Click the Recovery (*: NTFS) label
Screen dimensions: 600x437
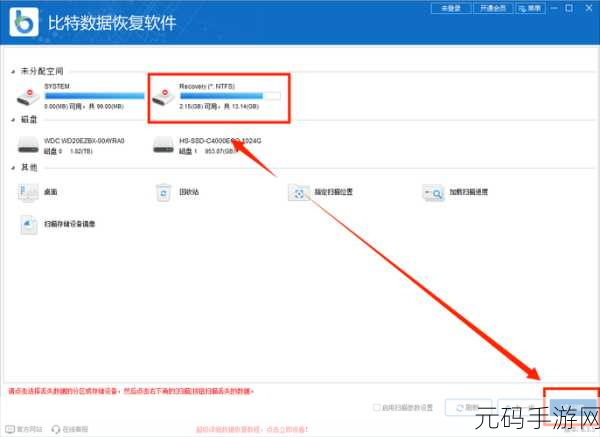207,86
